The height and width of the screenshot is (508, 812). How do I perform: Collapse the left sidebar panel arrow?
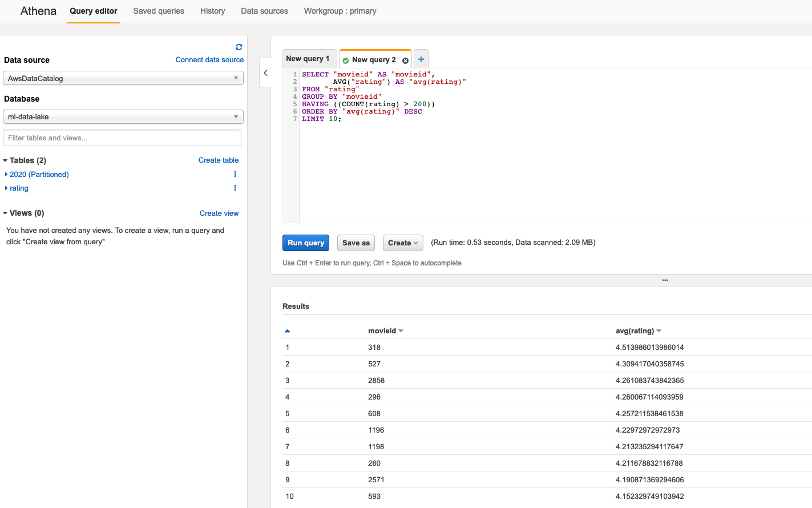(265, 73)
